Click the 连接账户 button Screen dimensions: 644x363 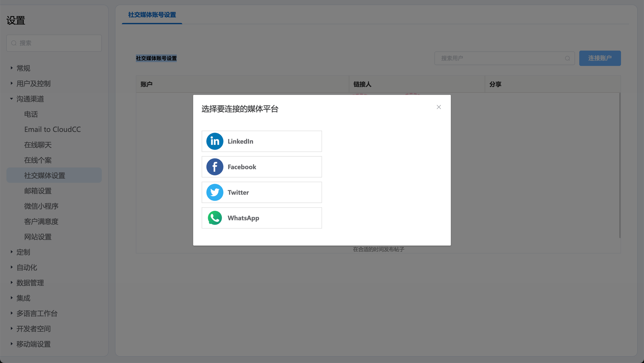pyautogui.click(x=600, y=58)
